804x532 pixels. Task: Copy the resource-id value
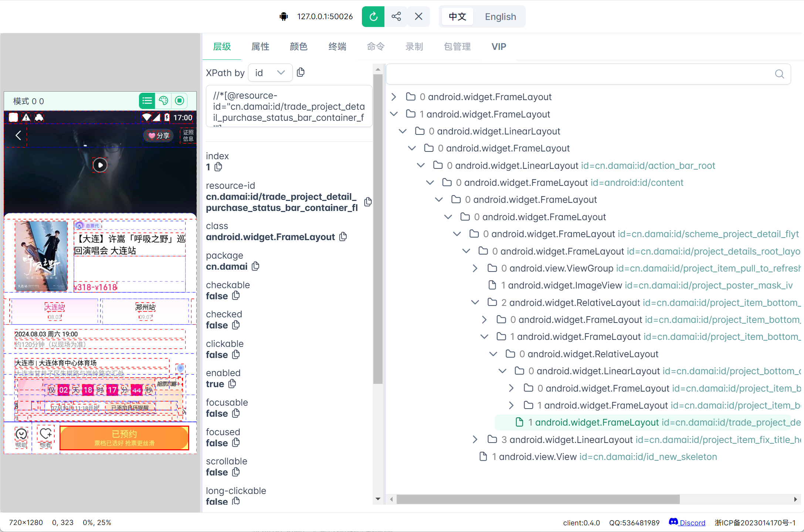pyautogui.click(x=368, y=202)
